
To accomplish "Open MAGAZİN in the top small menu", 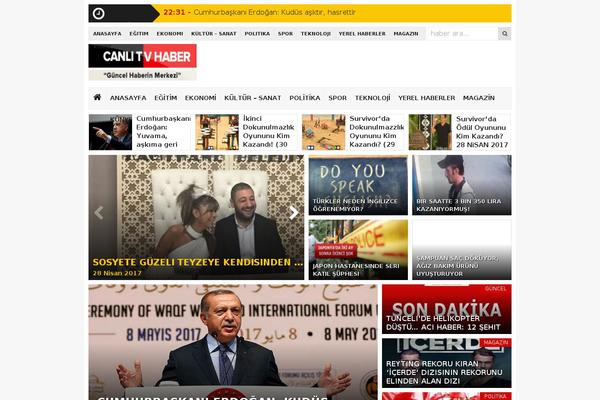I will point(406,34).
